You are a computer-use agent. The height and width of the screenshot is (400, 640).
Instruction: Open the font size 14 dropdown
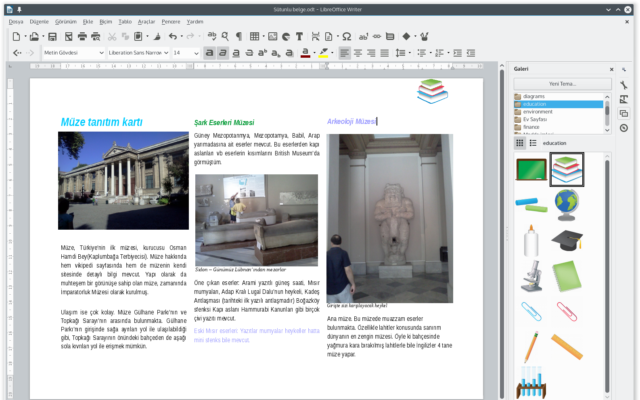pyautogui.click(x=196, y=52)
